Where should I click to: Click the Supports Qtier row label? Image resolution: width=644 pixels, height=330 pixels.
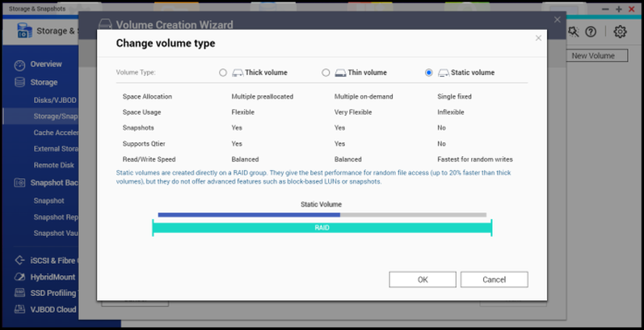(144, 144)
